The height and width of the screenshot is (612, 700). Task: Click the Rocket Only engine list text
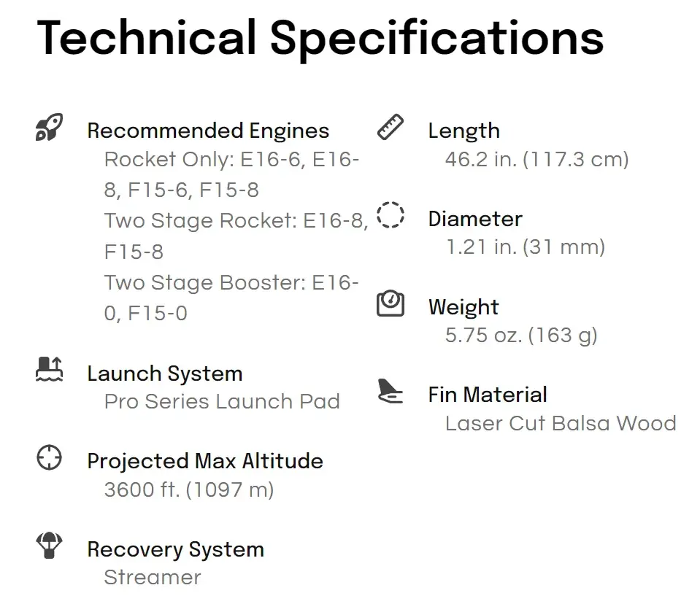pyautogui.click(x=231, y=174)
